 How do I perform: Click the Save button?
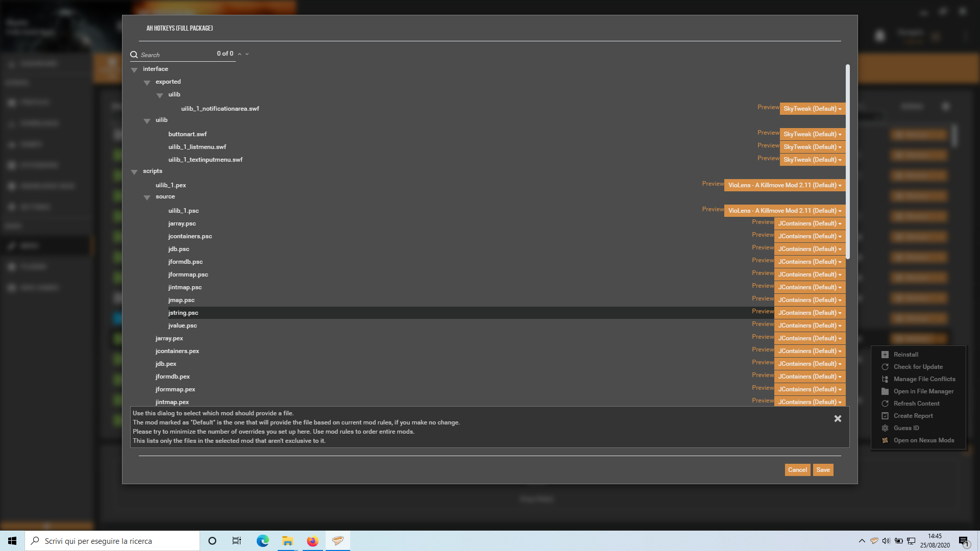point(823,470)
